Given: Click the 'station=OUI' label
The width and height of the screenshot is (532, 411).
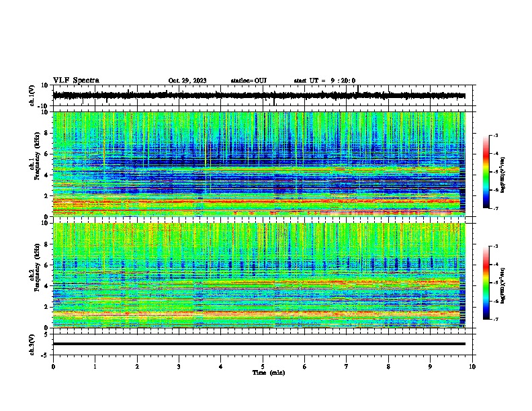Looking at the screenshot, I should click(249, 81).
